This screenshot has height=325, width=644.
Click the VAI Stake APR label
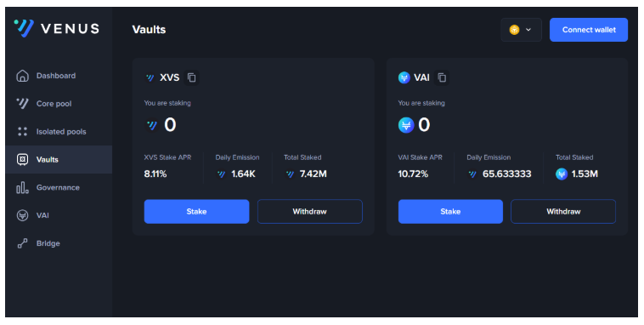tap(421, 157)
